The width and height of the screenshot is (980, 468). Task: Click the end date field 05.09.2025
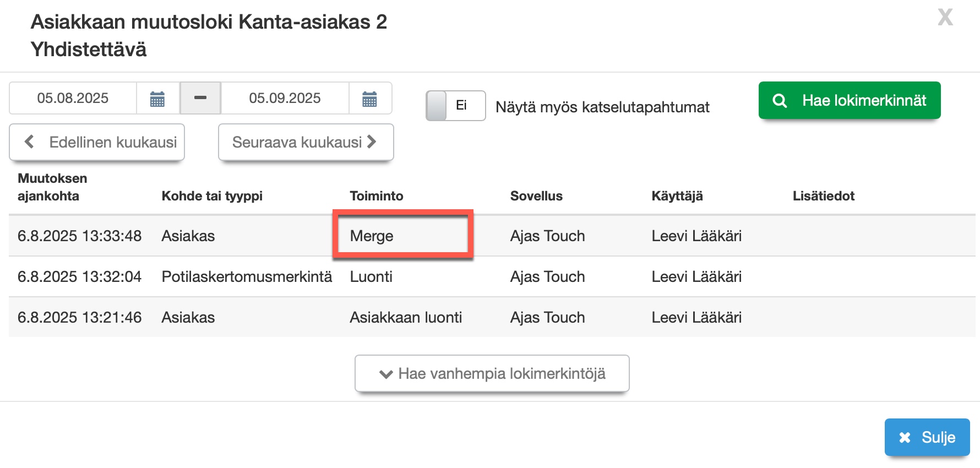[x=285, y=99]
